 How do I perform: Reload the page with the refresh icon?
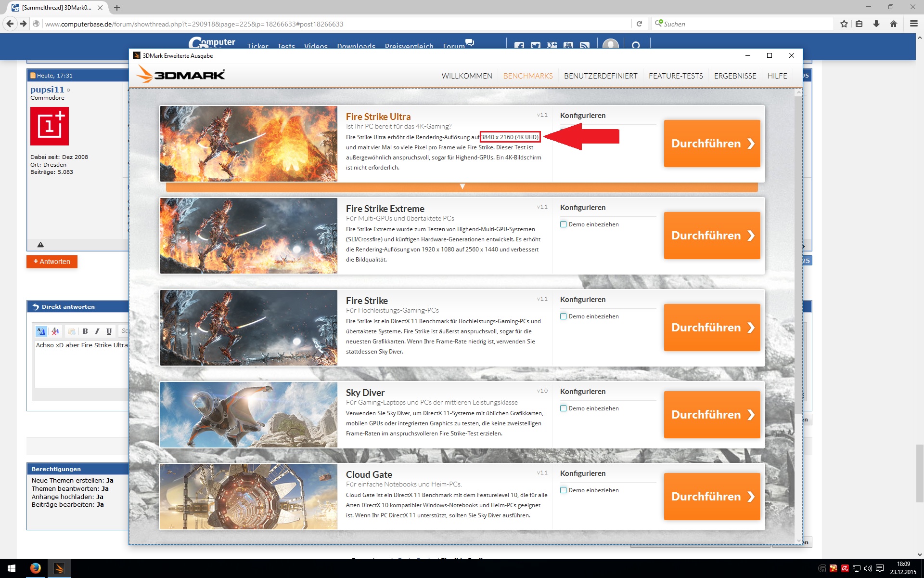(639, 24)
